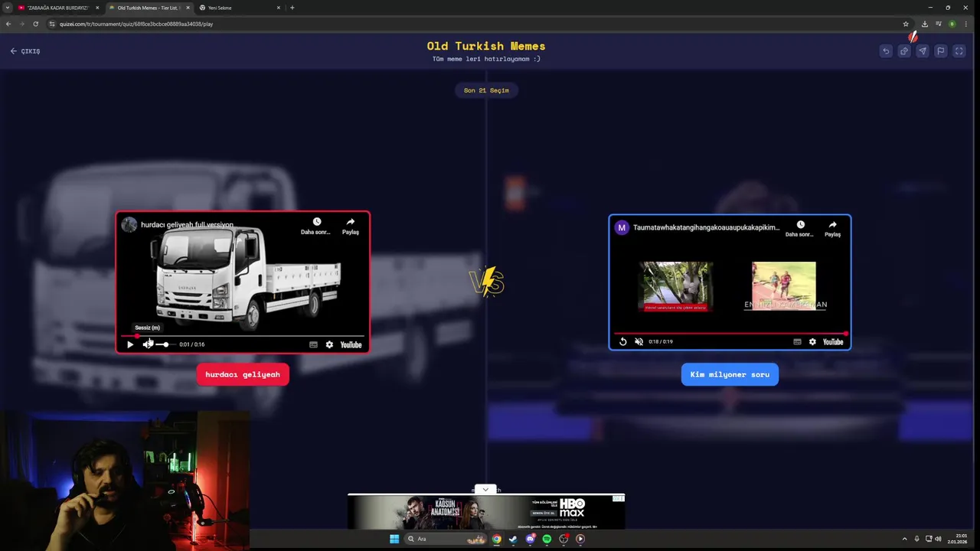Select the crocodile suggested video thumbnail
The width and height of the screenshot is (980, 551).
point(676,286)
